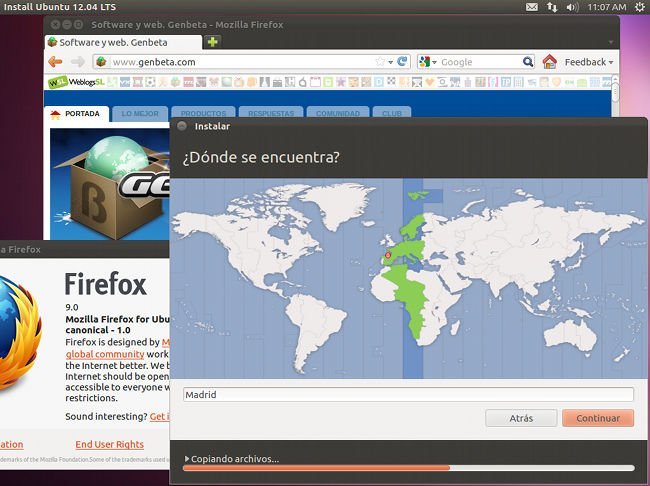Viewport: 650px width, 486px height.
Task: Click Genbeta box logo banner image
Action: (x=110, y=184)
